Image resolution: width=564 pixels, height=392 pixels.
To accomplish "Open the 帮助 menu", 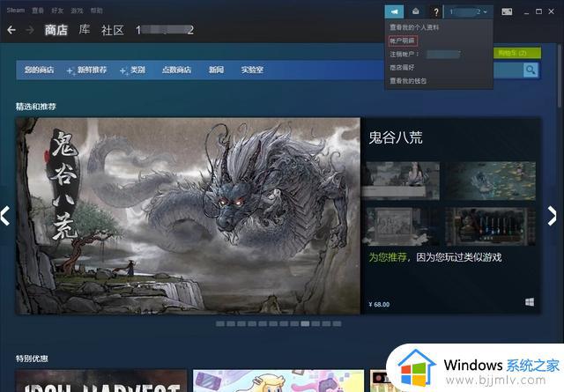I will coord(96,11).
